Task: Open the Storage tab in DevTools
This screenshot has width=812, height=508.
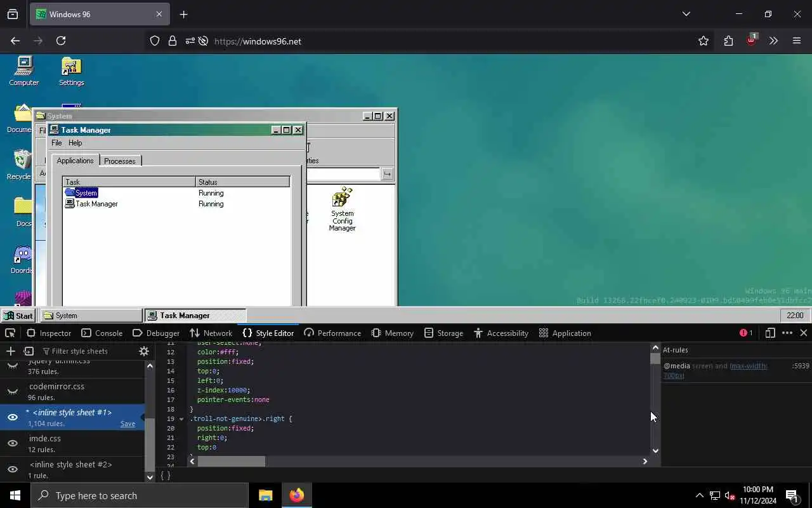Action: (x=444, y=333)
